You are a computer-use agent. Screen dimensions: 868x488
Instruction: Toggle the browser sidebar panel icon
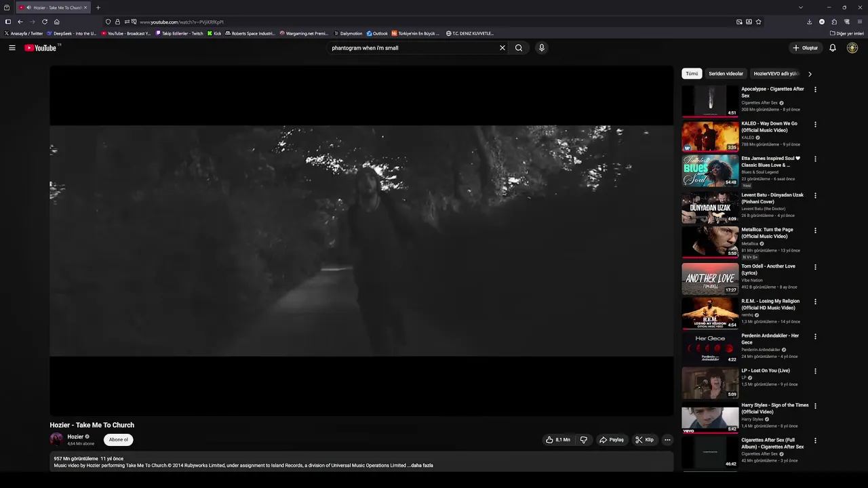[8, 22]
